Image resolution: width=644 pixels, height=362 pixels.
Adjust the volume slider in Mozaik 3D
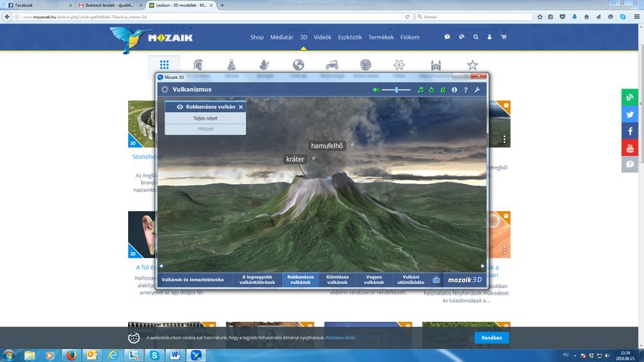tap(396, 89)
